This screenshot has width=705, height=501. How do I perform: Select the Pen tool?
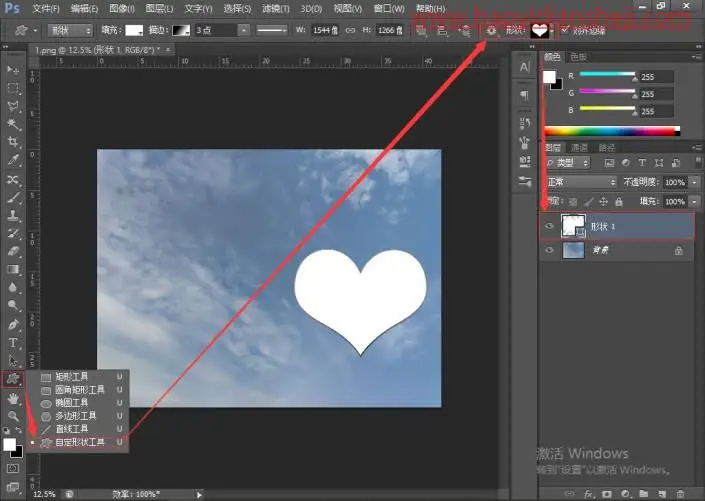tap(13, 324)
